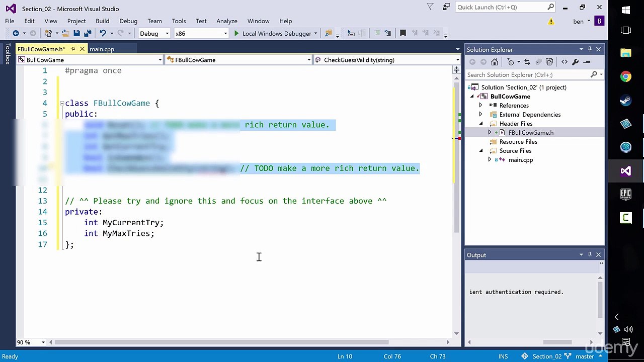The image size is (644, 362).
Task: Open the Edit menu
Action: [29, 21]
